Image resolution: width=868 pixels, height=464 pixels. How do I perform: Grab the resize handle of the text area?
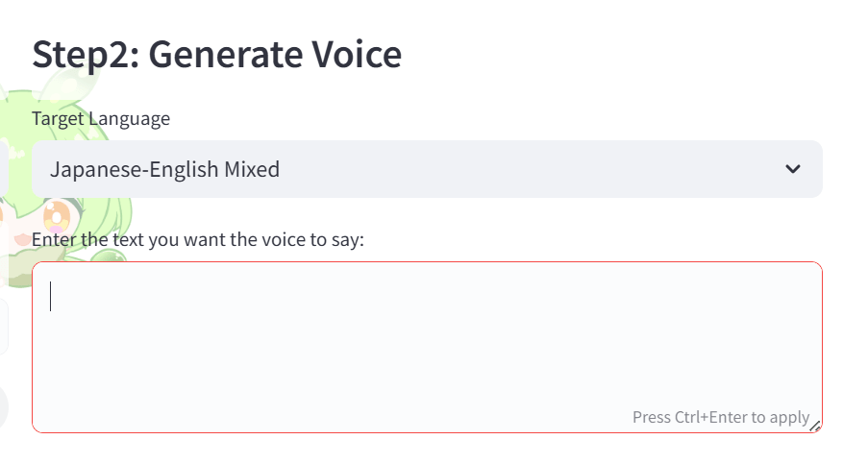815,426
